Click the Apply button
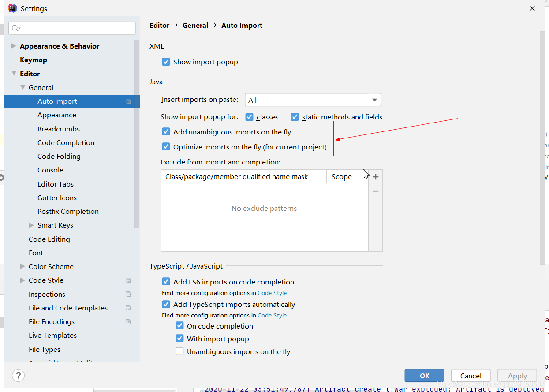 (517, 376)
